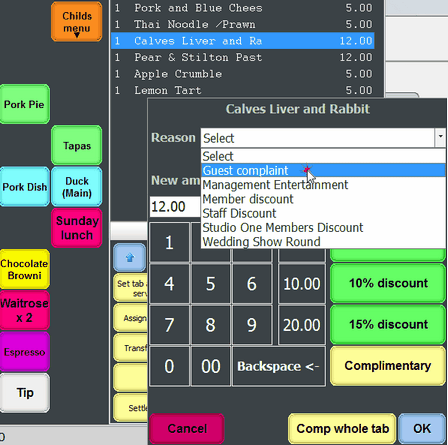Set amount with the 20.00 preset
The height and width of the screenshot is (445, 448).
[x=302, y=325]
